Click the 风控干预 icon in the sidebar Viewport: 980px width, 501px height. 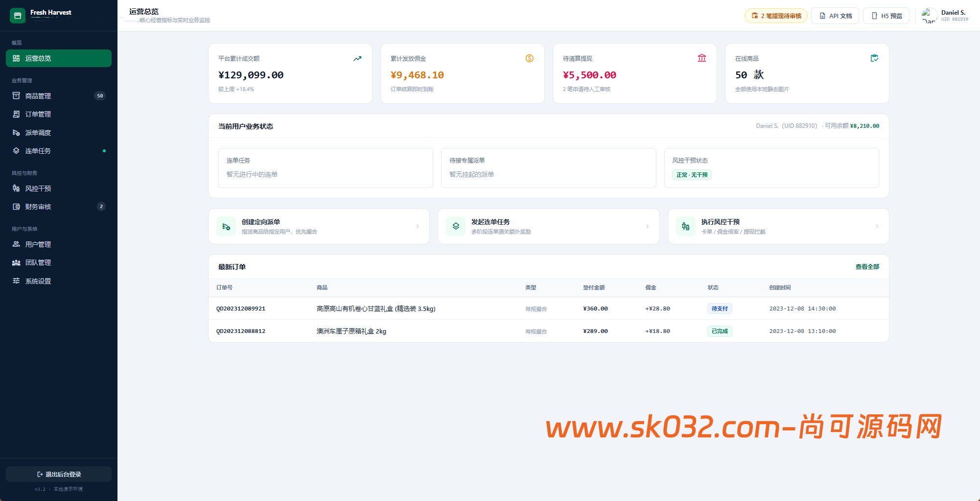click(x=16, y=189)
